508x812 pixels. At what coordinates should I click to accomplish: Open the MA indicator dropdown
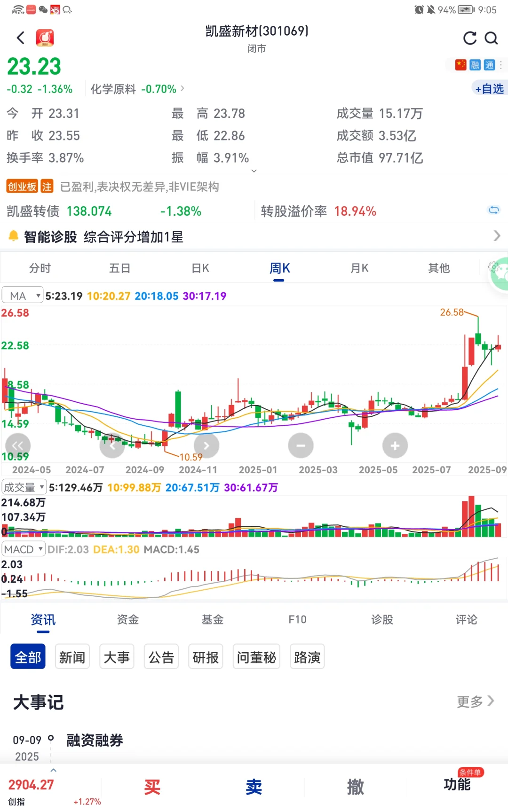click(x=22, y=296)
